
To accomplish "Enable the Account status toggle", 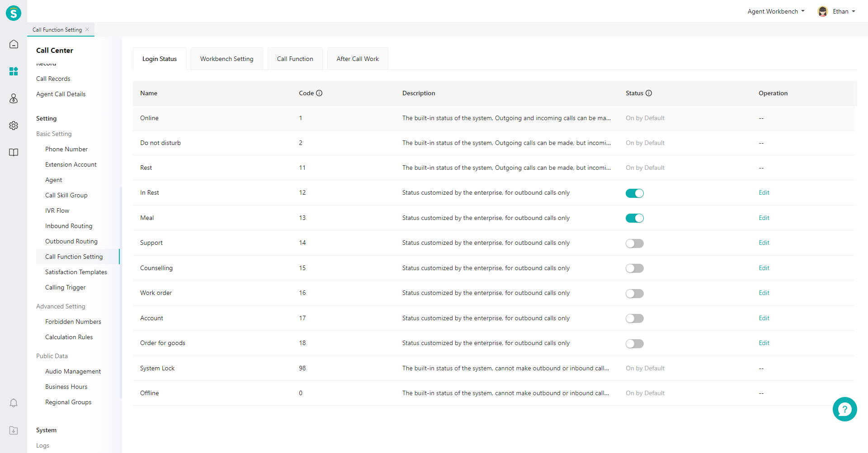I will coord(634,318).
